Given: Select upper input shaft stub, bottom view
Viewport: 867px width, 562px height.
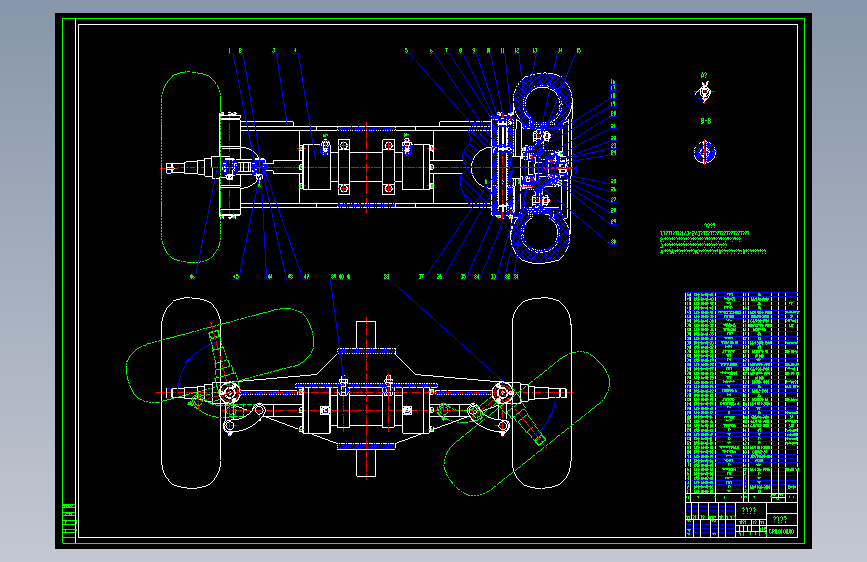Looking at the screenshot, I should (366, 335).
